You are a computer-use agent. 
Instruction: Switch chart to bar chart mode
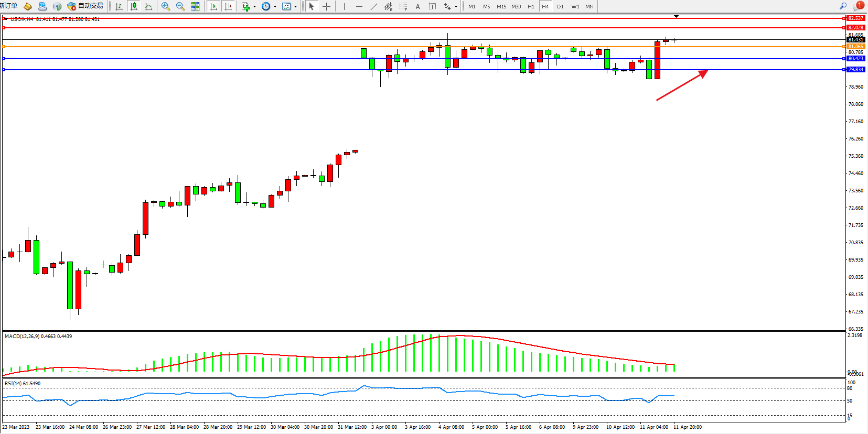[119, 6]
